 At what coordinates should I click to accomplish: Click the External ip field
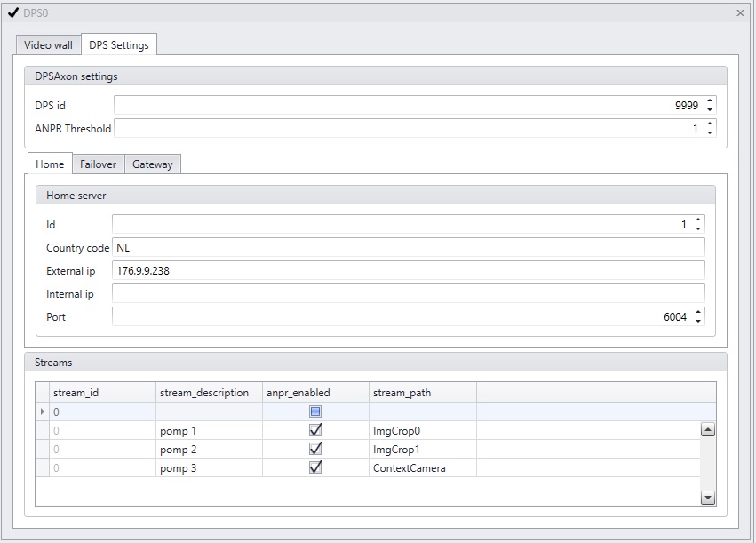coord(409,270)
